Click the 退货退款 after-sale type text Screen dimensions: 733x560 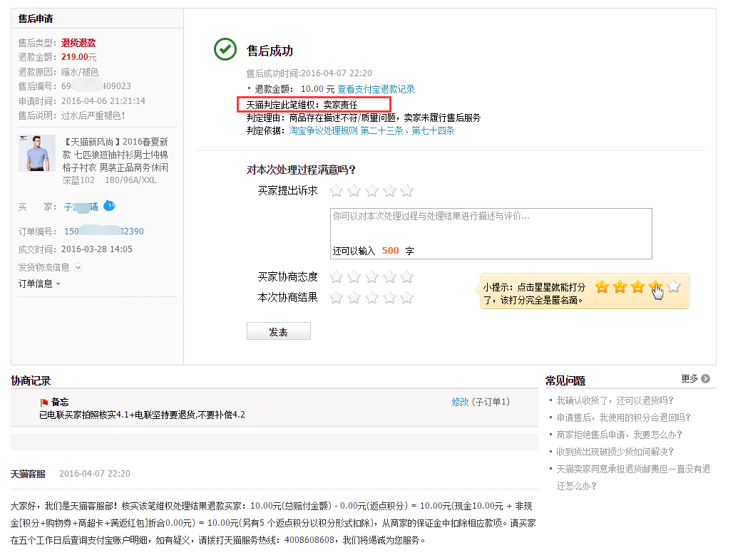pyautogui.click(x=78, y=43)
